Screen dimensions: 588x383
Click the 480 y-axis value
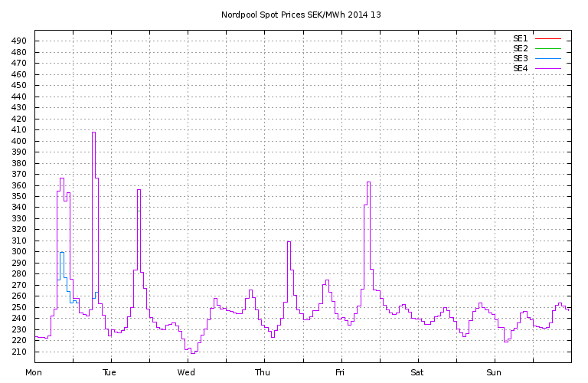(x=18, y=52)
